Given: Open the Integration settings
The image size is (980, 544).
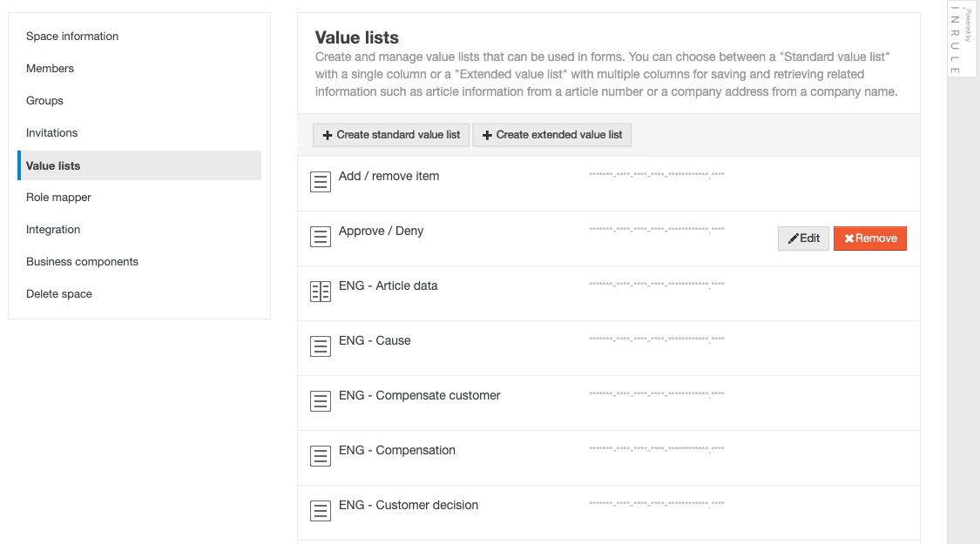Looking at the screenshot, I should pyautogui.click(x=54, y=229).
